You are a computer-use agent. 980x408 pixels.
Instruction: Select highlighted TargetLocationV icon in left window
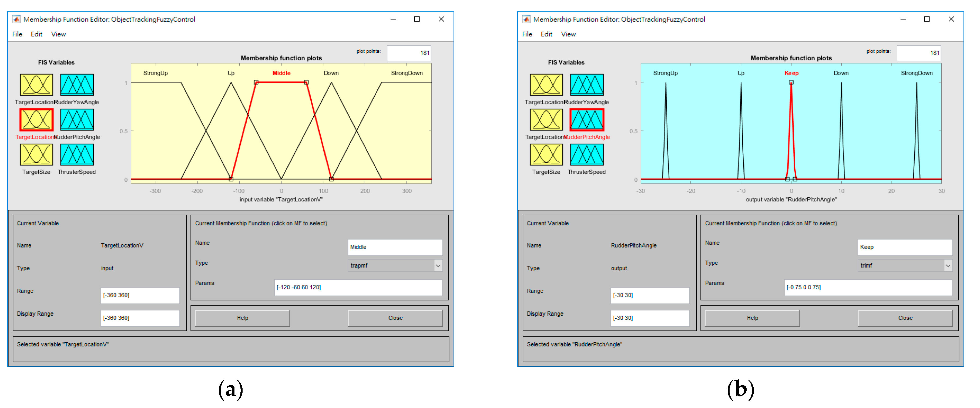(36, 120)
